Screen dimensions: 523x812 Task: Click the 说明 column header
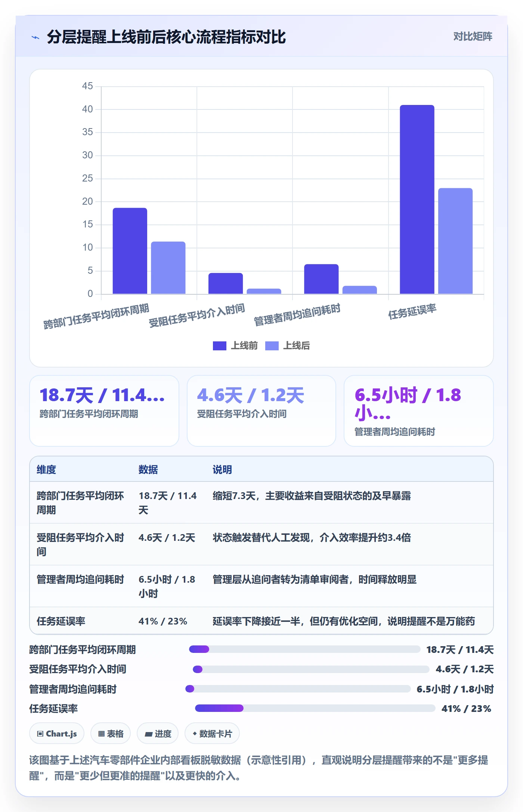coord(222,469)
